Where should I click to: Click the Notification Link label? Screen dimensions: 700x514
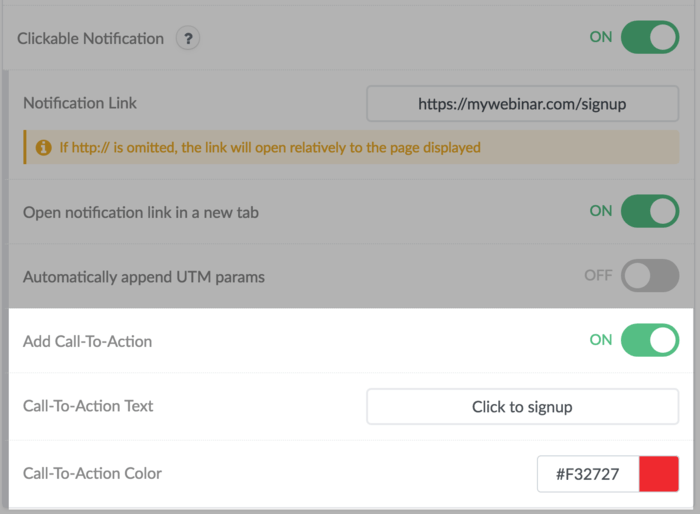(x=80, y=103)
